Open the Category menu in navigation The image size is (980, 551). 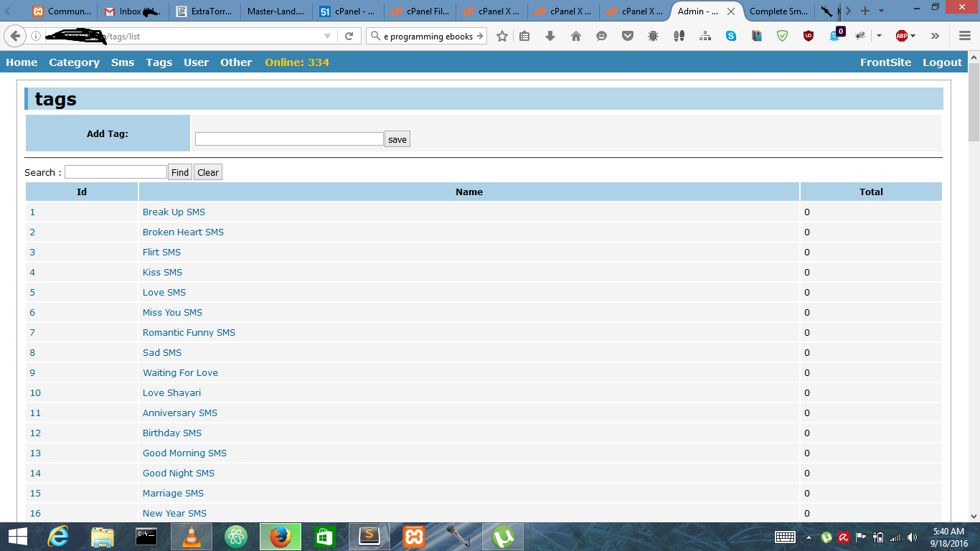74,62
